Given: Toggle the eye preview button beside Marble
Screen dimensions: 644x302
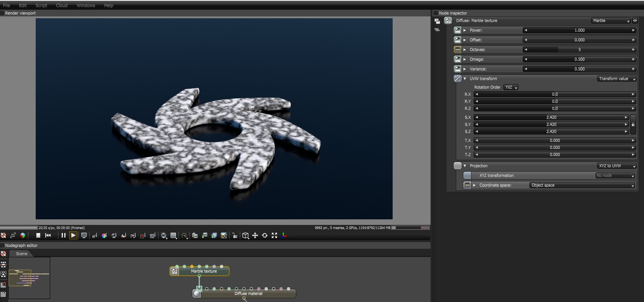Looking at the screenshot, I should click(x=635, y=20).
